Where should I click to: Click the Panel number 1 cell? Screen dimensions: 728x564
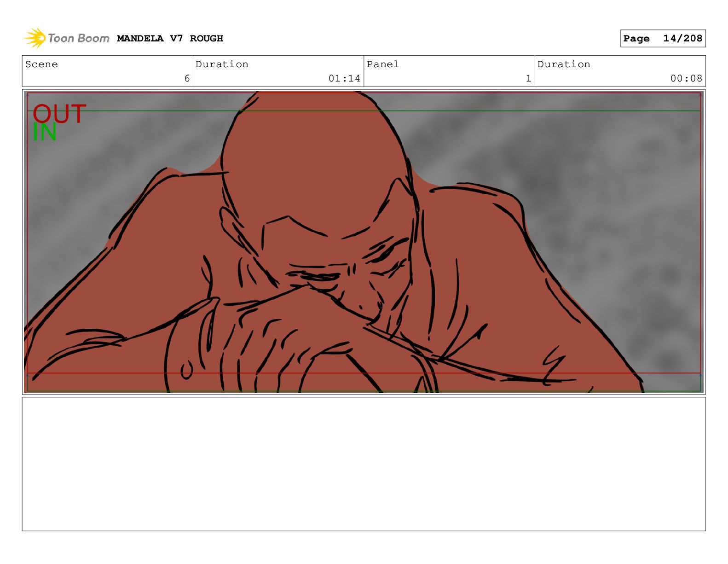click(x=449, y=71)
